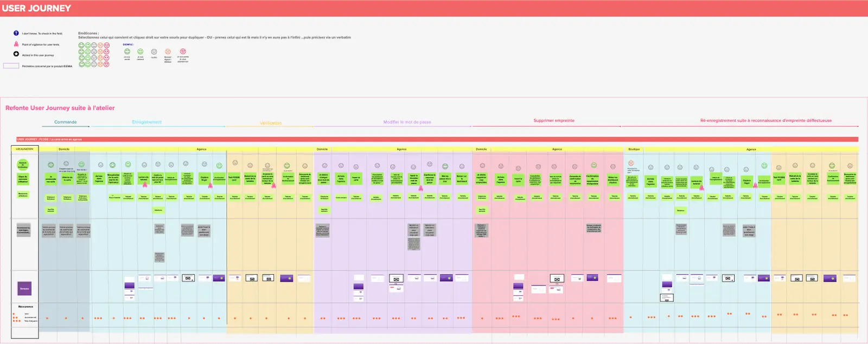Select 'Retour au dashboard d'action' sticky note
Image resolution: width=868 pixels, height=344 pixels.
pyautogui.click(x=612, y=179)
